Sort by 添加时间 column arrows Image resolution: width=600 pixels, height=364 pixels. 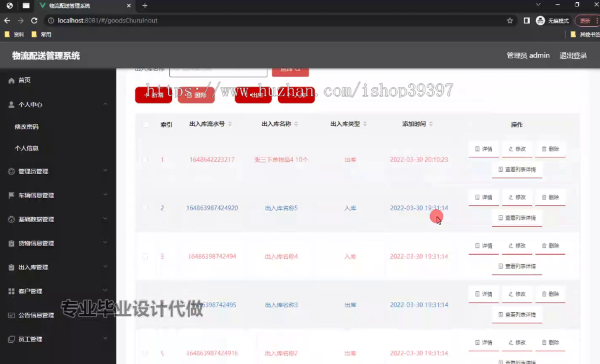[431, 124]
